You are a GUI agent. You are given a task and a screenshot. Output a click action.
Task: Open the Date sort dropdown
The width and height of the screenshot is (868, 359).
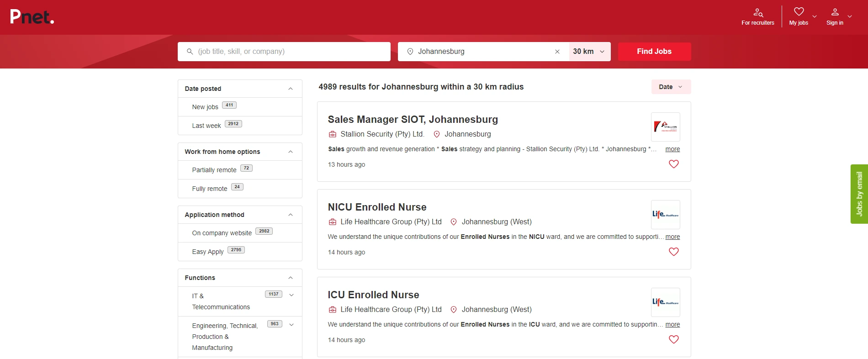671,87
